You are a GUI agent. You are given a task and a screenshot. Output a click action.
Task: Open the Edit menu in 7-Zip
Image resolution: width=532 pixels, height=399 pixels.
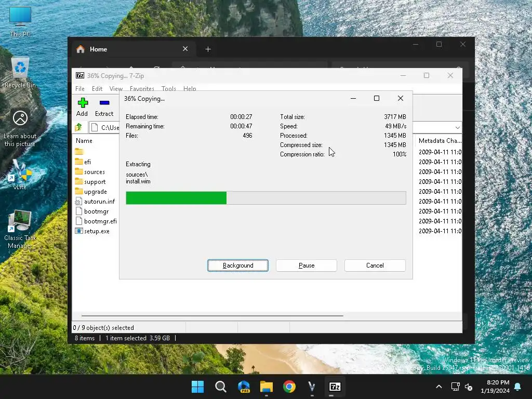(x=97, y=88)
